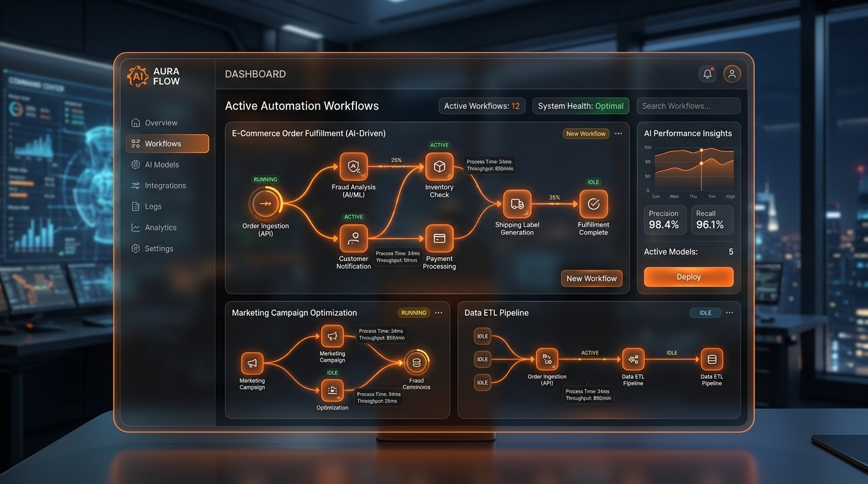This screenshot has height=484, width=868.
Task: Select the Payment Processing card node
Action: tap(439, 238)
